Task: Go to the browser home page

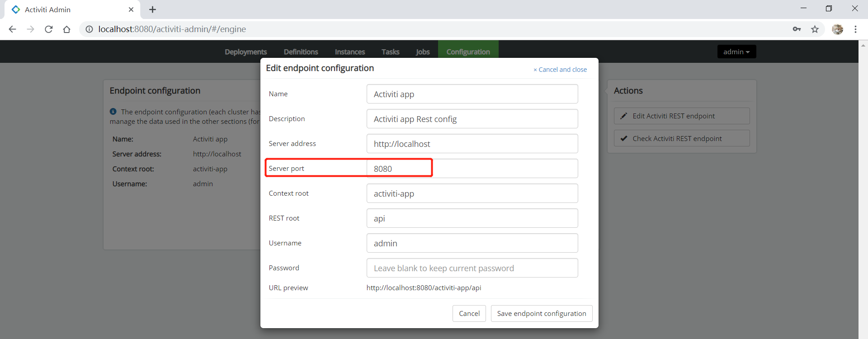Action: (66, 29)
